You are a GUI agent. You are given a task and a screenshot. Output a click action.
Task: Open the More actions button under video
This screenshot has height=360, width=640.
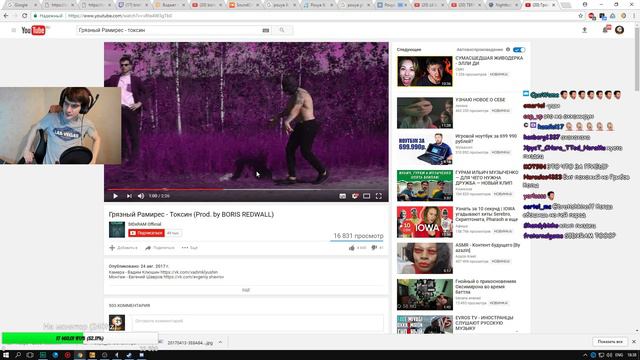coord(190,248)
